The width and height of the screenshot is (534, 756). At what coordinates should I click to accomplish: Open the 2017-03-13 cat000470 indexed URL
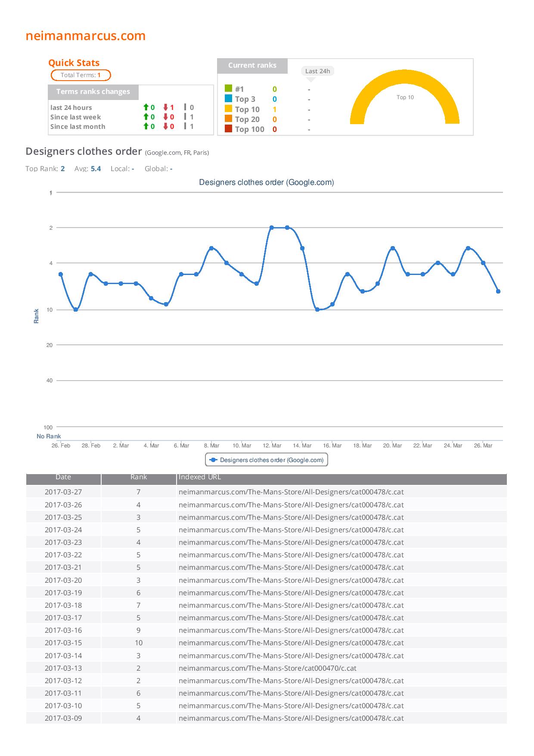[267, 668]
